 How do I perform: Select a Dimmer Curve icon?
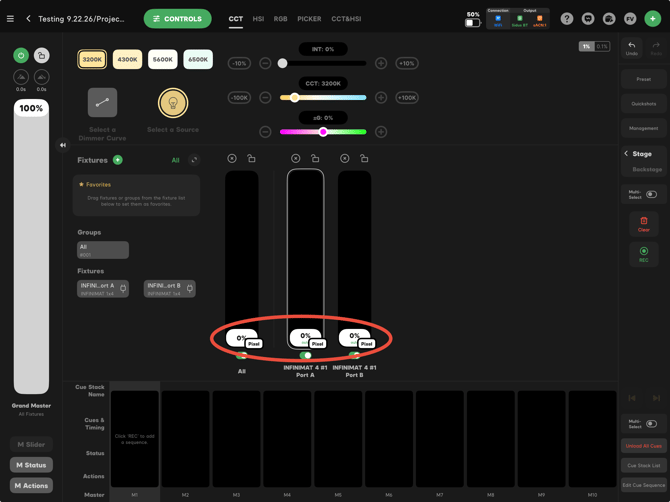tap(102, 103)
